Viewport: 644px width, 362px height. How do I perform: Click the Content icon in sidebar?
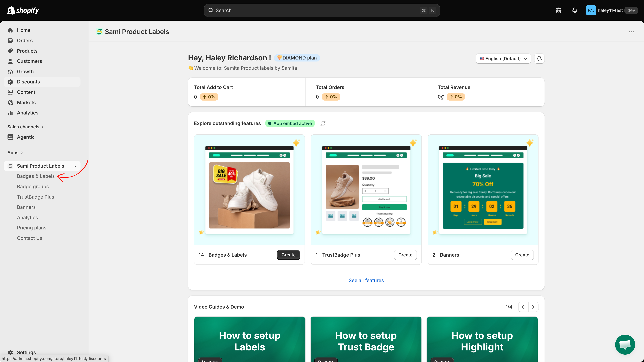[x=10, y=92]
